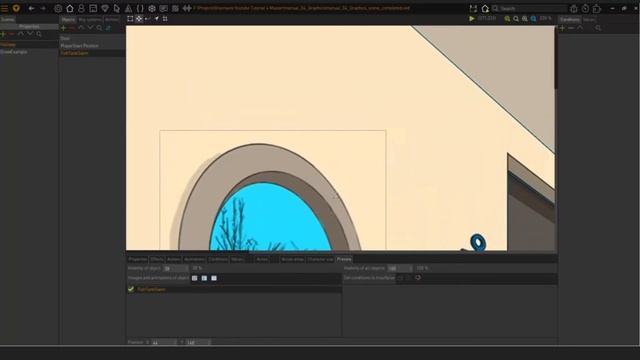
Task: Search conditions with the magnifier icon
Action: 598,28
